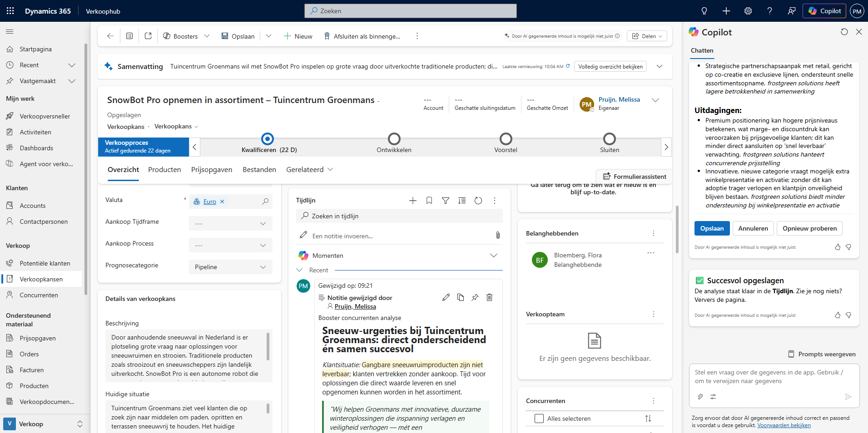
Task: Reset the Copilot chat with refresh icon
Action: [844, 32]
